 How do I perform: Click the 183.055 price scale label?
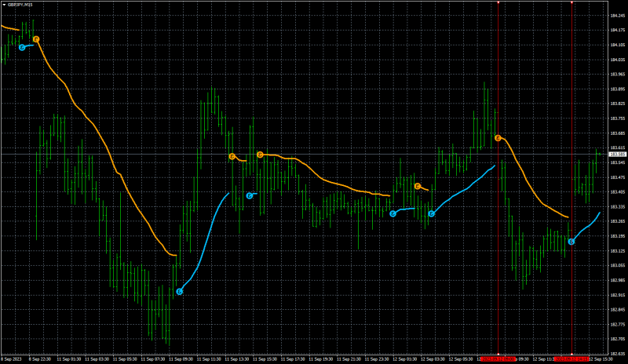tap(618, 265)
